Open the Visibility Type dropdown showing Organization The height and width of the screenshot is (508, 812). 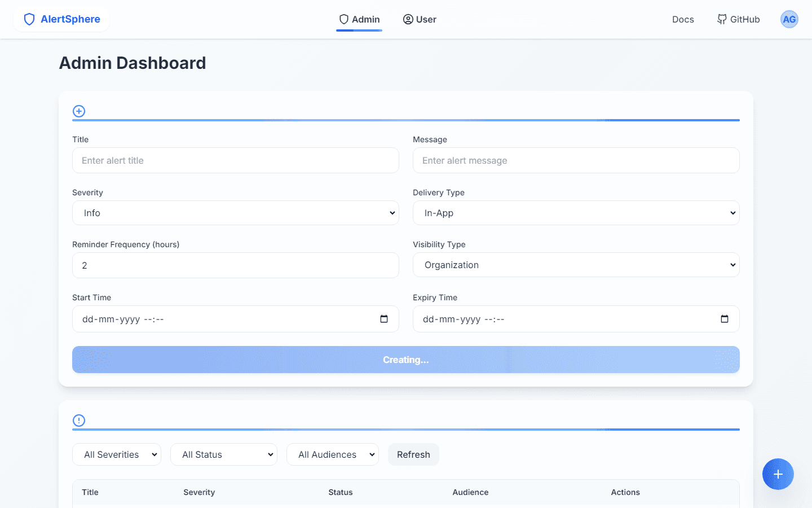(x=576, y=265)
